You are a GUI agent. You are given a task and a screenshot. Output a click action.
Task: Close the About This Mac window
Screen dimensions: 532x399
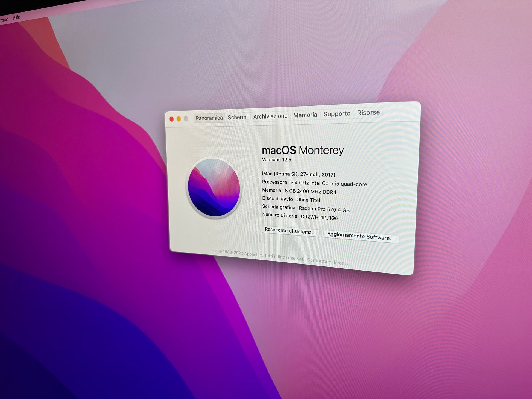pos(172,119)
